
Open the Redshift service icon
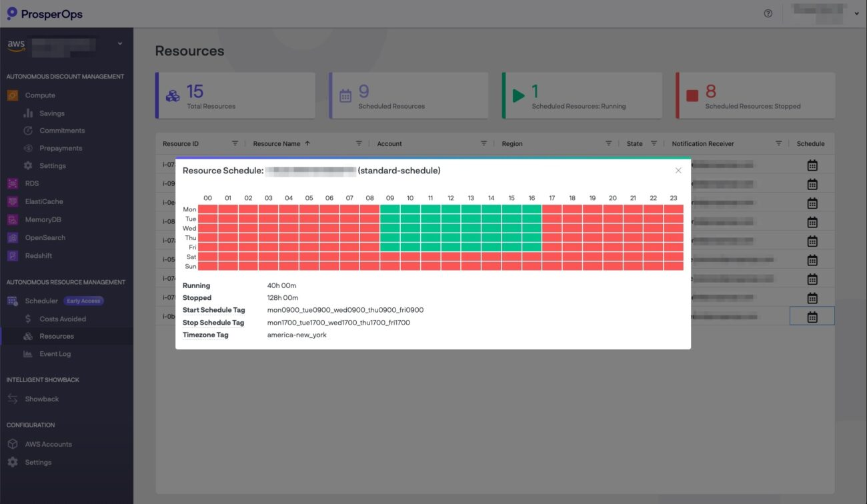coord(11,255)
